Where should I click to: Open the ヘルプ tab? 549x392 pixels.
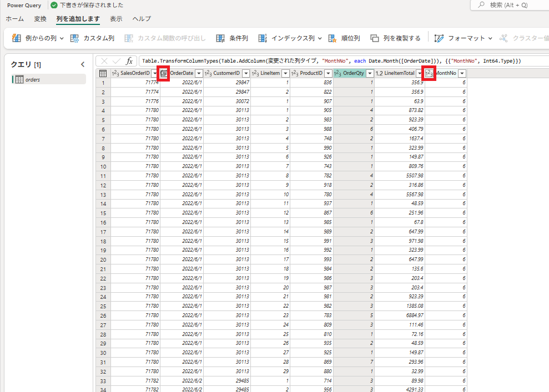(x=142, y=19)
